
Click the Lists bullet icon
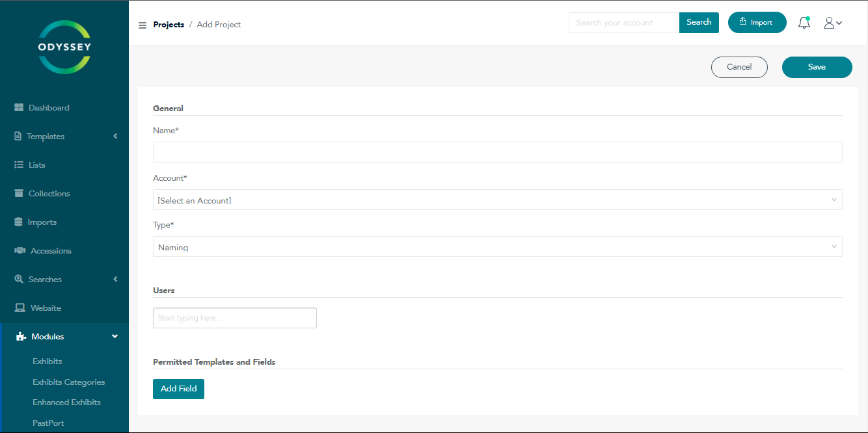19,165
